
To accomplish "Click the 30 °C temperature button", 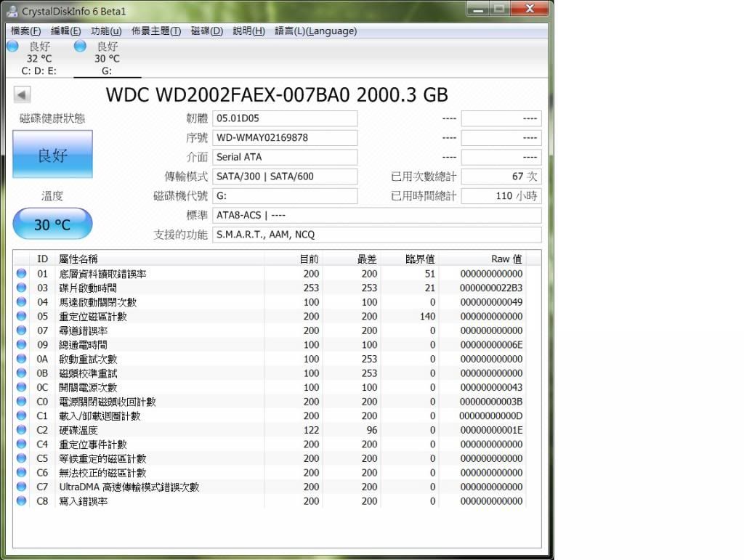I will tap(52, 224).
